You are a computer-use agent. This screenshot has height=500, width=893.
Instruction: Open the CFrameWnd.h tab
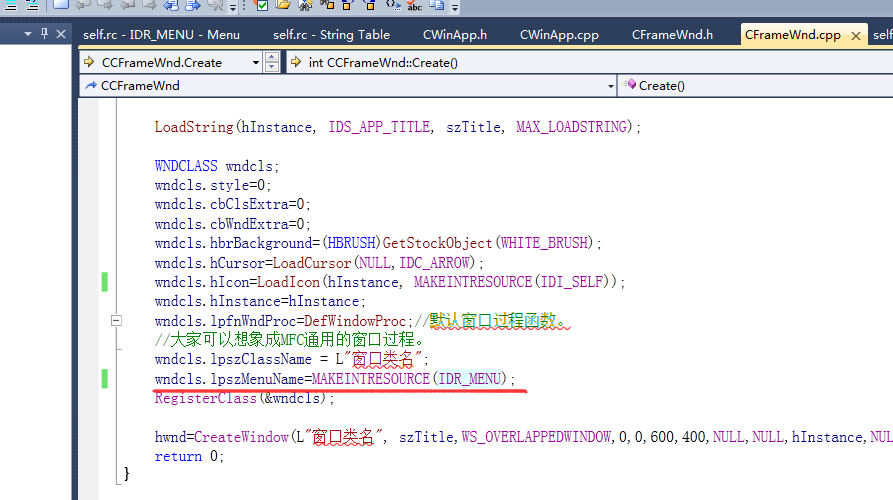tap(672, 35)
